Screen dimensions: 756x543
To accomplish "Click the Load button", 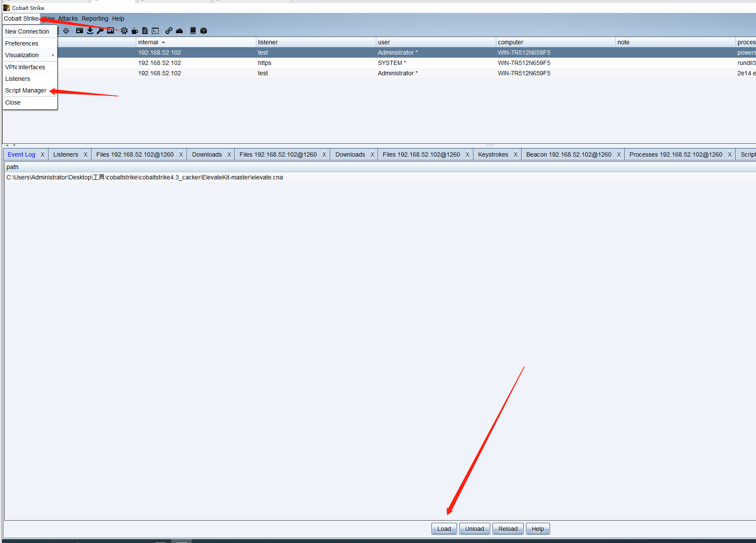I will pos(444,529).
